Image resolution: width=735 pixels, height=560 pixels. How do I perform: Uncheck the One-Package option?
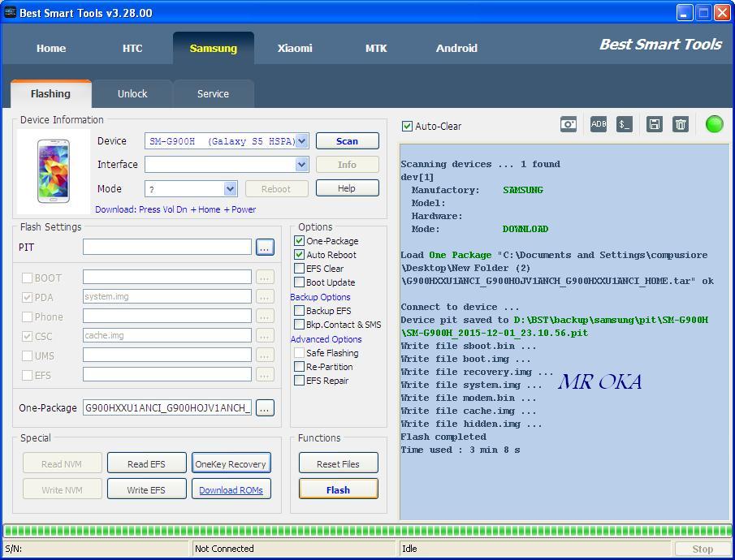click(299, 241)
